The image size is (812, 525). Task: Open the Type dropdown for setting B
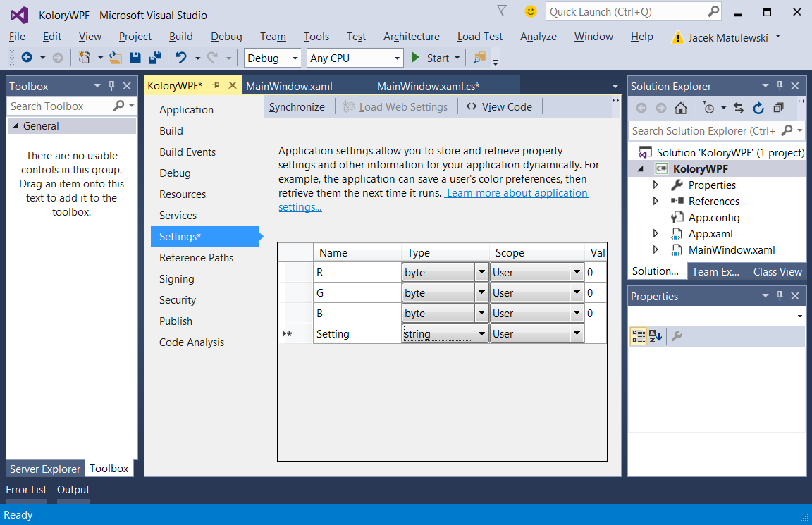pos(481,314)
